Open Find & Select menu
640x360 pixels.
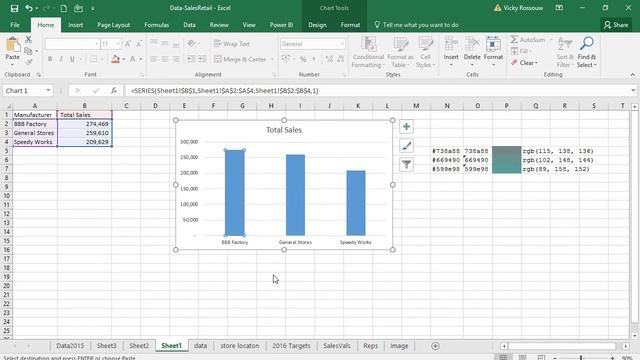pyautogui.click(x=587, y=52)
